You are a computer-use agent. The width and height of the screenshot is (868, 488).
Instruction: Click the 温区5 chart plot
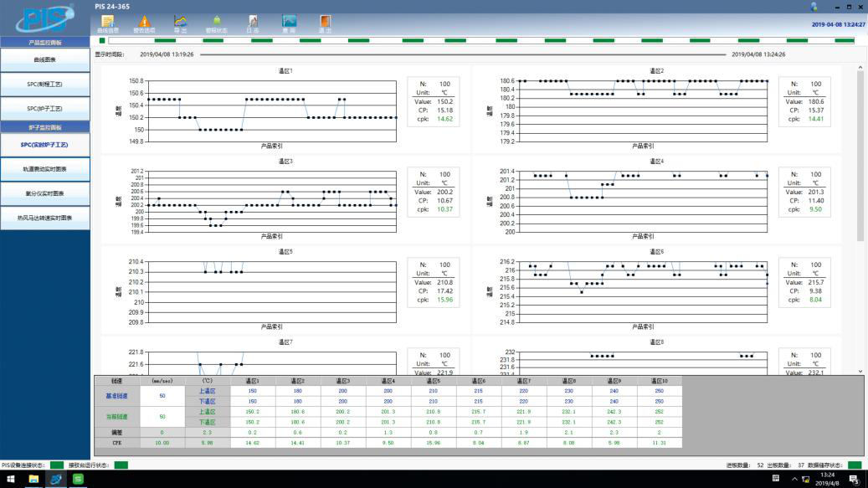tap(271, 291)
